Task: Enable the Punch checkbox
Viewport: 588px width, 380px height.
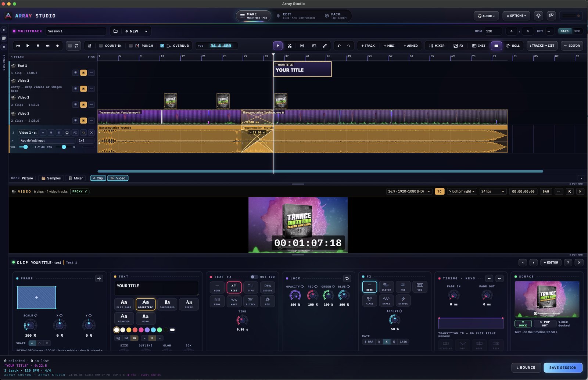Action: (130, 46)
